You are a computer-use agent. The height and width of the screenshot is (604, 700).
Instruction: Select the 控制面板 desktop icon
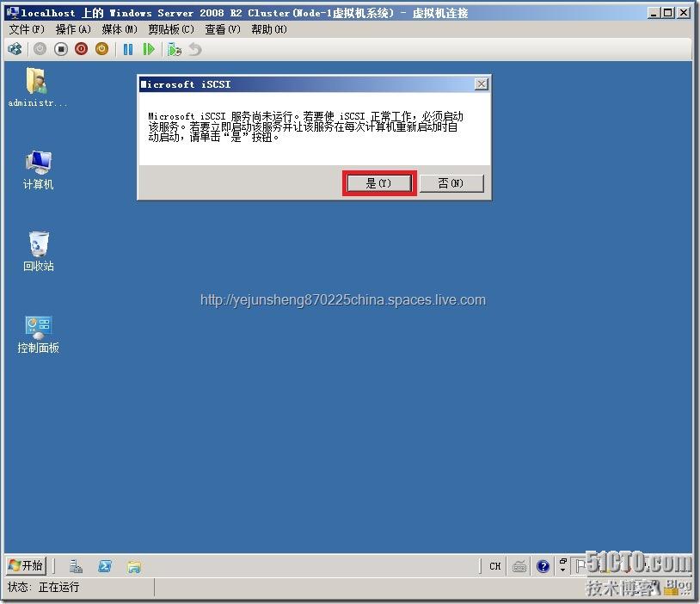pos(39,335)
